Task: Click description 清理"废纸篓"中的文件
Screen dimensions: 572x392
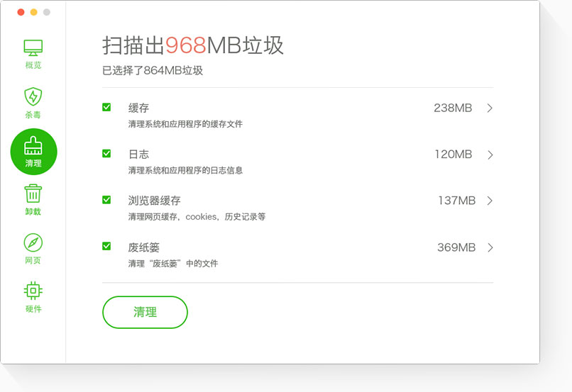Action: click(173, 264)
